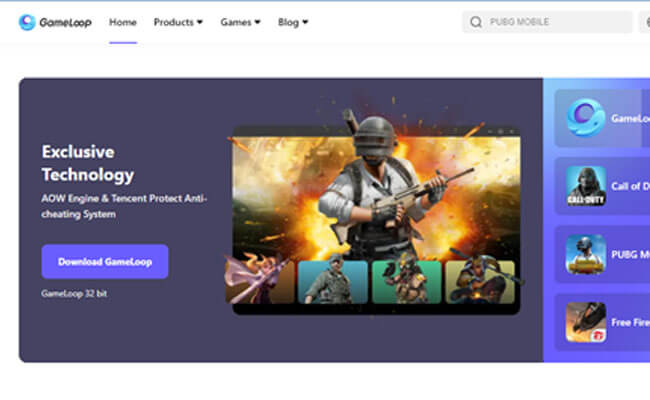Click the search magnifier icon
Image resolution: width=650 pixels, height=400 pixels.
click(476, 22)
